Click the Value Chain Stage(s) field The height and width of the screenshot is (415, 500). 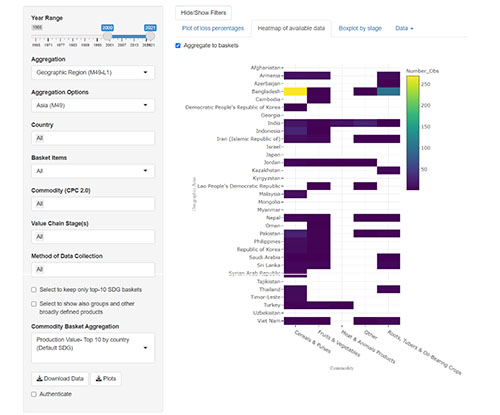(93, 237)
